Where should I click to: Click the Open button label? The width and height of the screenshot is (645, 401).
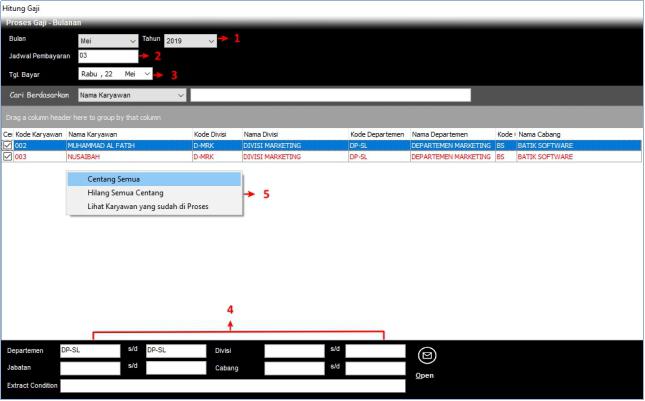pyautogui.click(x=425, y=376)
